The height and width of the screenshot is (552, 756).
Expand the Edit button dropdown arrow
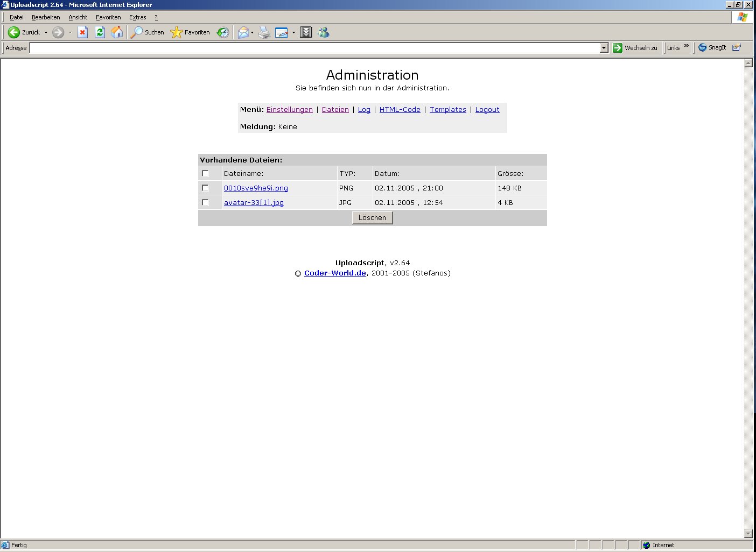click(x=293, y=32)
